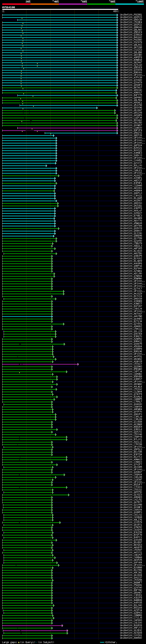The image size is (146, 644).
Task: Select hit label UniRef100_A9A540
Action: [131, 638]
